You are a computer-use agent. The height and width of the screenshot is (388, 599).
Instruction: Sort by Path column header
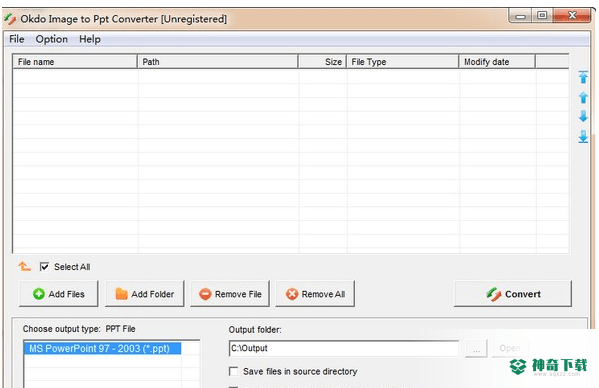click(217, 62)
